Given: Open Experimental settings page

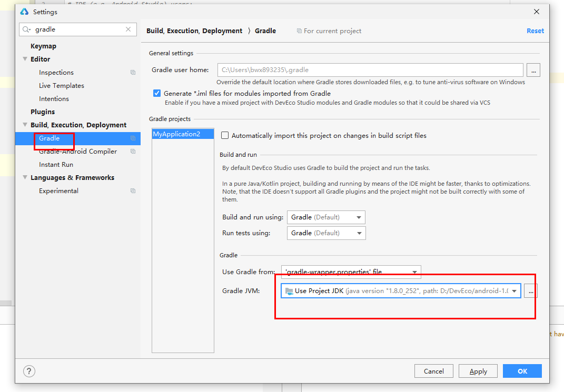Looking at the screenshot, I should tap(58, 191).
